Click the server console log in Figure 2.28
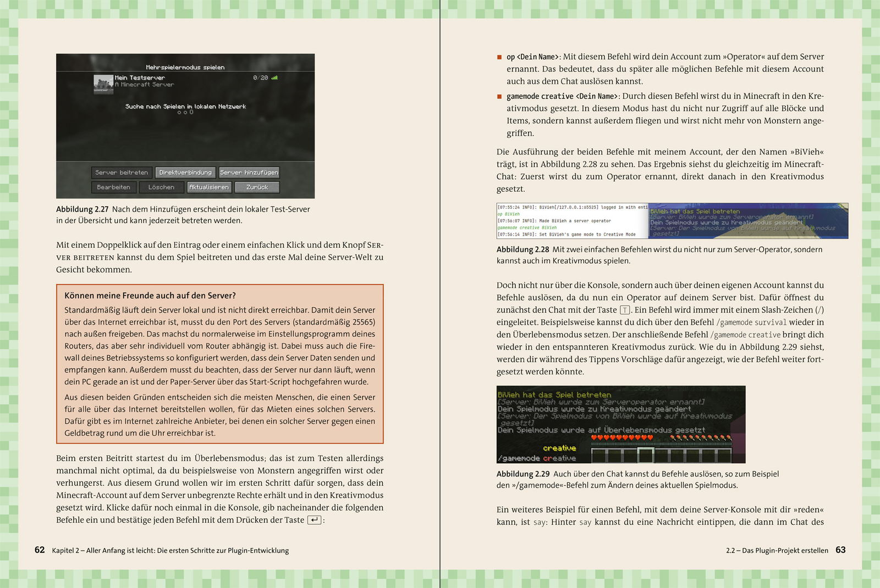The image size is (880, 588). coord(573,221)
